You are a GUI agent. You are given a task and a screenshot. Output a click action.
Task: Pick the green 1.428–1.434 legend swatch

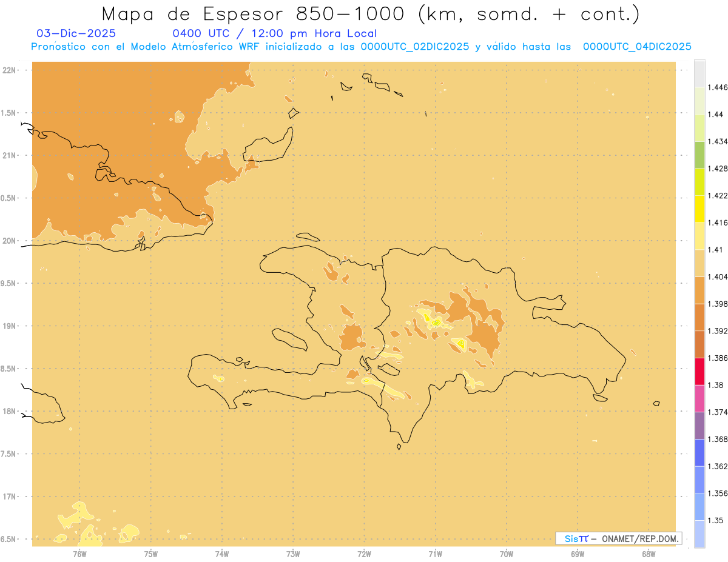[x=699, y=155]
